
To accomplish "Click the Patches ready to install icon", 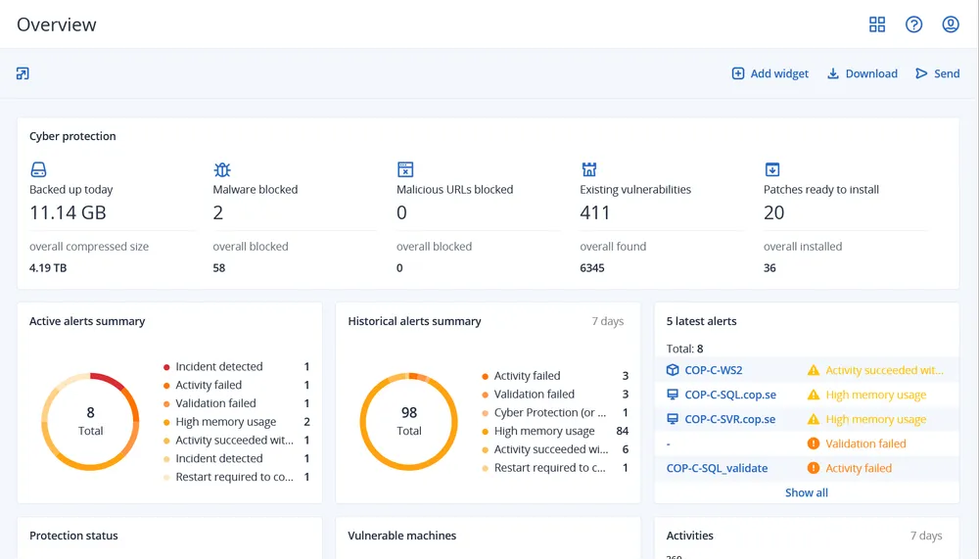I will click(772, 169).
